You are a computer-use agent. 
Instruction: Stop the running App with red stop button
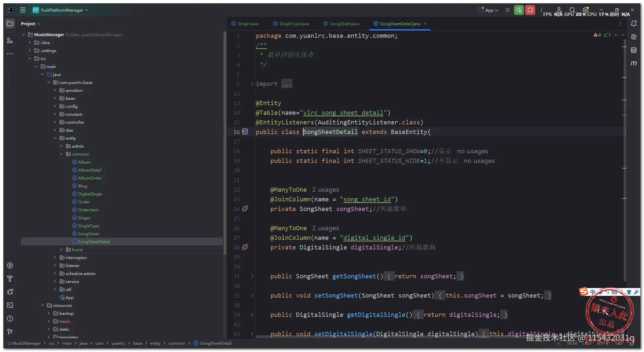530,10
